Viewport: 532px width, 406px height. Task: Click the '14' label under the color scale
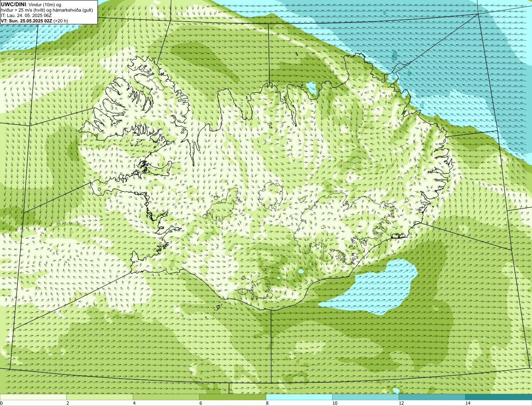pos(468,403)
